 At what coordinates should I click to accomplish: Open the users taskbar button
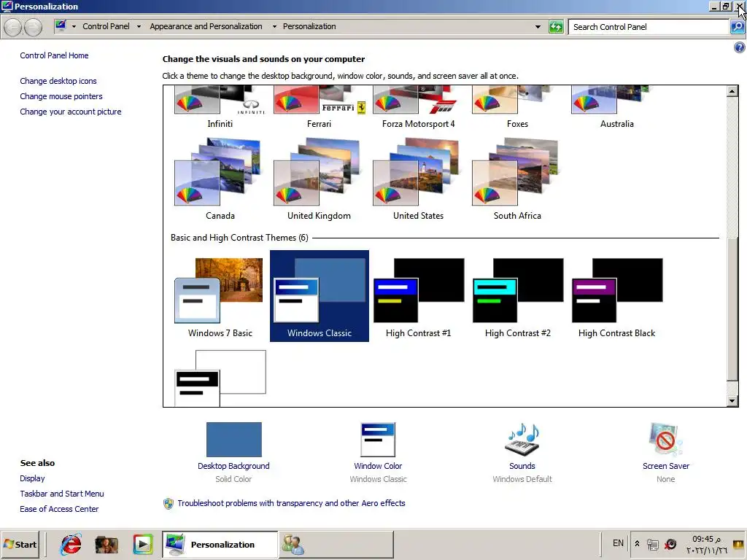click(336, 544)
